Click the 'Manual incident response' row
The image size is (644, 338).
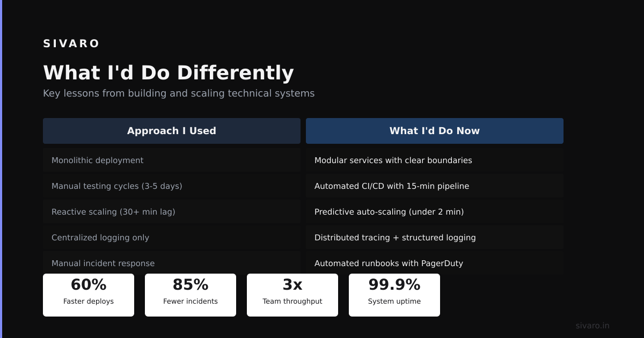coord(172,263)
